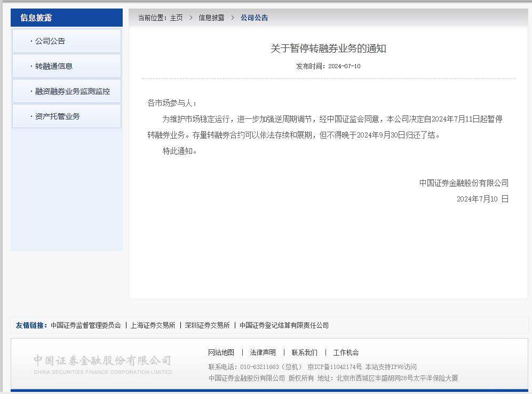Click the gray 中国证券金融股份有限公司 footer logo
This screenshot has height=394, width=532.
click(102, 364)
